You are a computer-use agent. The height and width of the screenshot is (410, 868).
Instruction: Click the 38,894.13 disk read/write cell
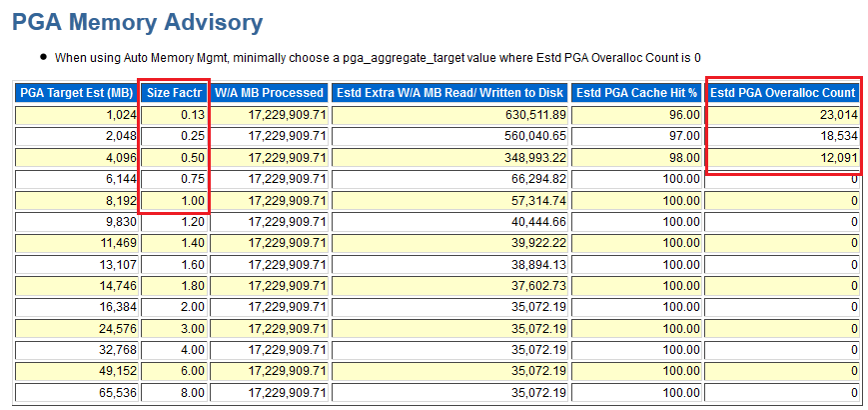point(449,265)
